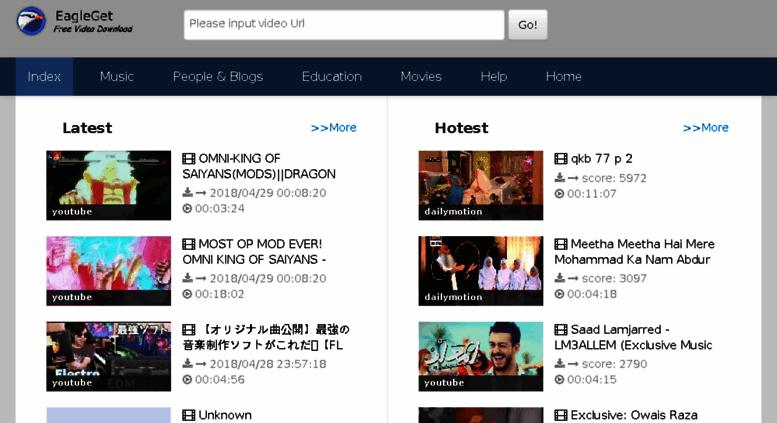The image size is (777, 423).
Task: Click the score: 5972 text
Action: 614,178
